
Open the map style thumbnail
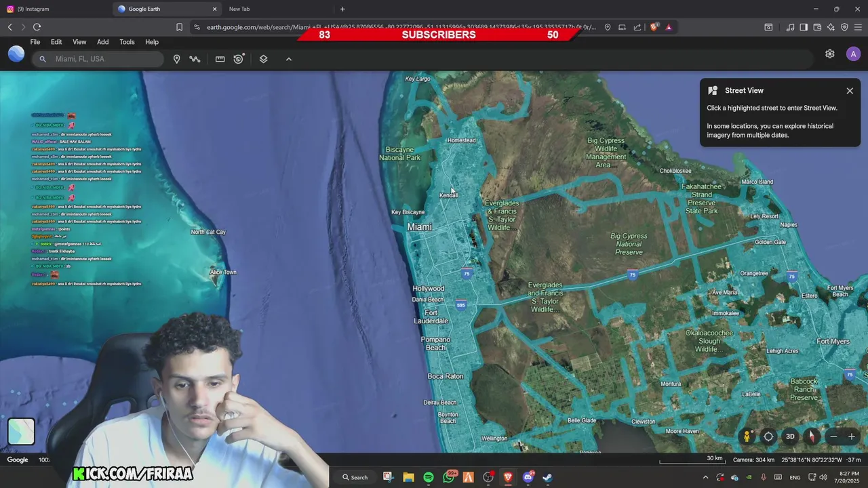tap(21, 432)
